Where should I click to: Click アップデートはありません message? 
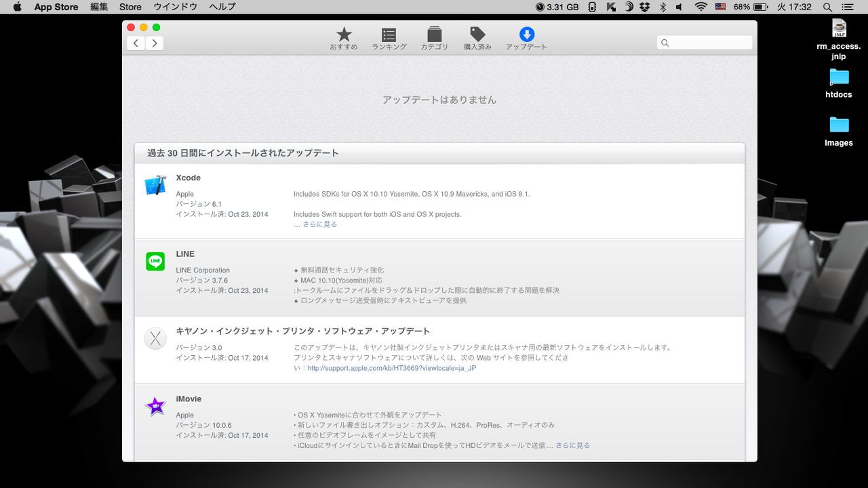pyautogui.click(x=439, y=100)
